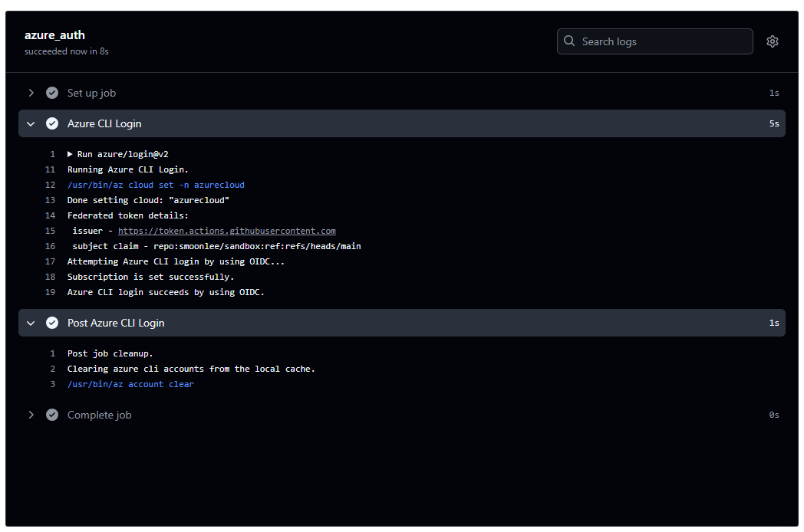Collapse the Post Azure CLI Login step
The width and height of the screenshot is (804, 532).
[x=31, y=323]
